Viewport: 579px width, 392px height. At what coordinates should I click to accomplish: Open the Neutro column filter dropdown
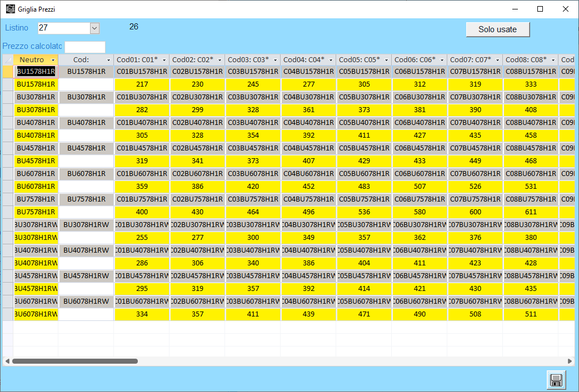(53, 60)
